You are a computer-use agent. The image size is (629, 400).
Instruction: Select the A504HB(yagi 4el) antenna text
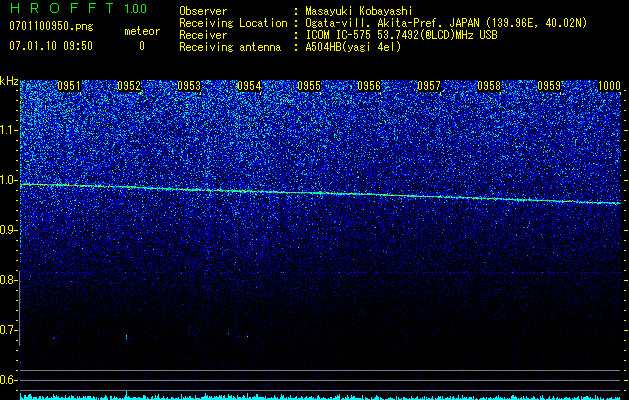click(x=353, y=47)
